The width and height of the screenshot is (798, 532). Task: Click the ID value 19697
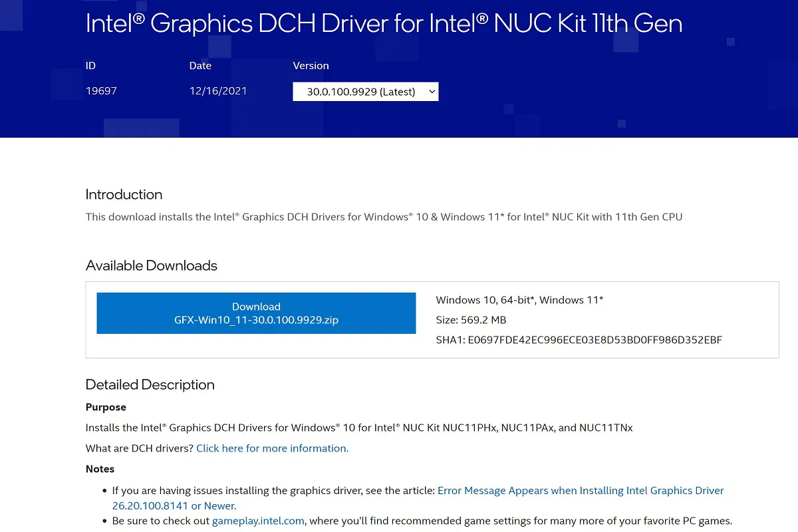tap(101, 91)
